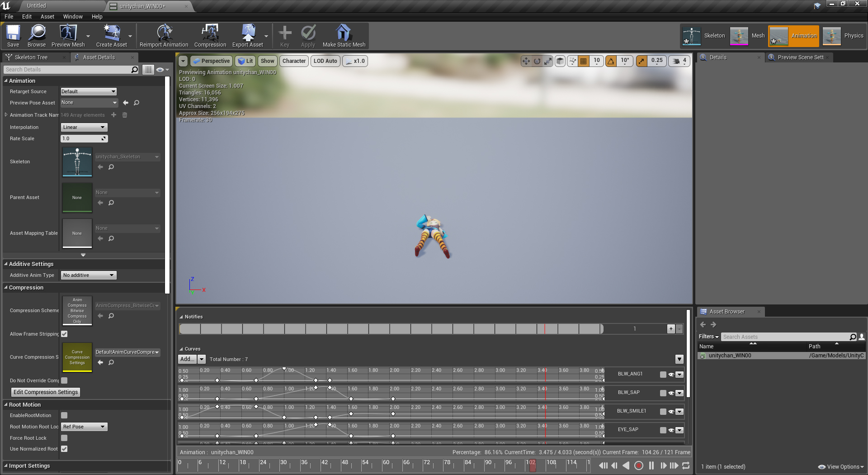This screenshot has width=868, height=475.
Task: Open the Compression toolbar tool
Action: coord(210,36)
